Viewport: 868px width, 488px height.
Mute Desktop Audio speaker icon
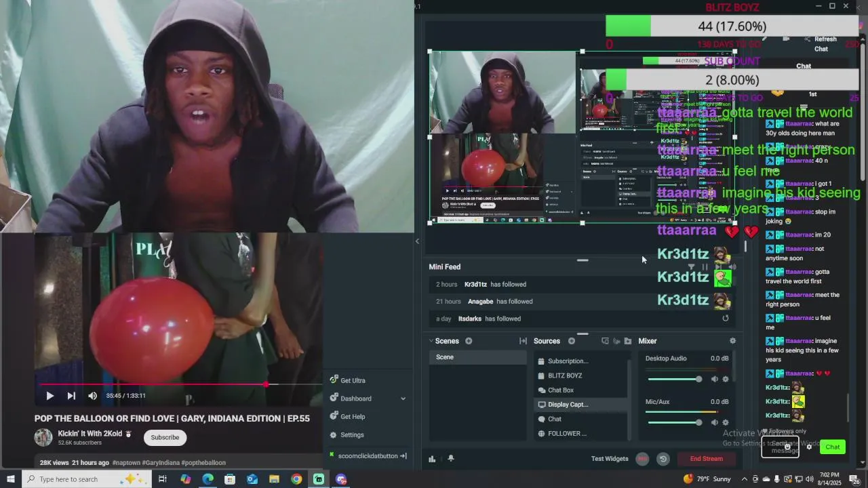pyautogui.click(x=714, y=379)
